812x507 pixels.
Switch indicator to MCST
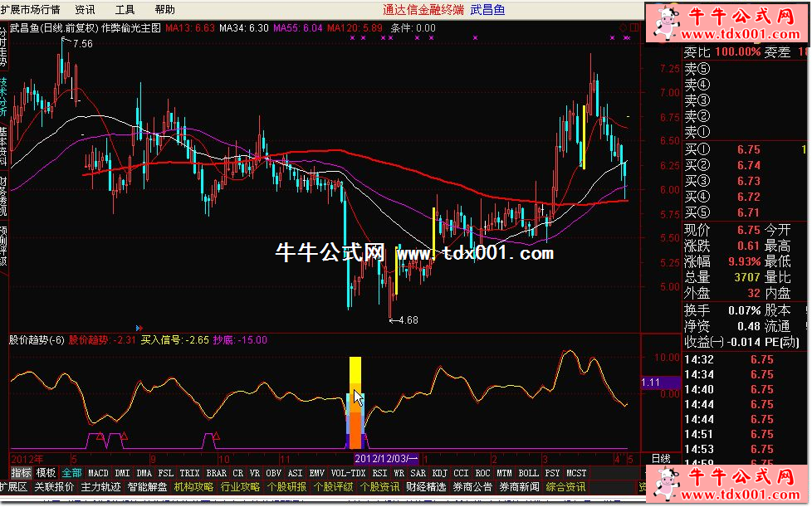[x=576, y=473]
